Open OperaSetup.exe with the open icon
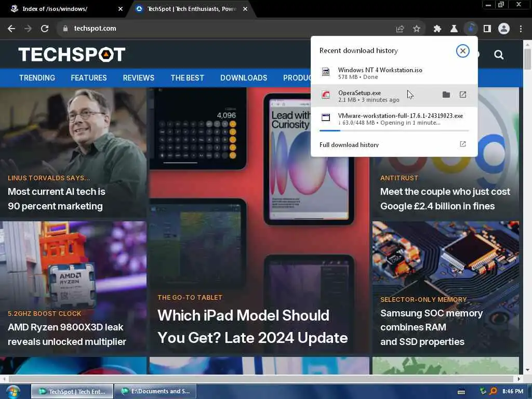The height and width of the screenshot is (399, 532). (x=463, y=95)
